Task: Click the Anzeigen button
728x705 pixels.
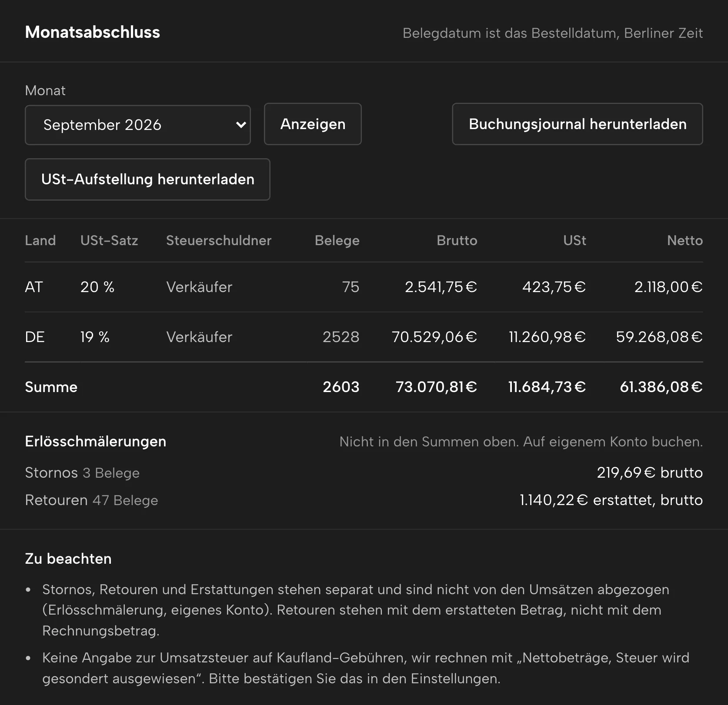Action: pos(313,124)
